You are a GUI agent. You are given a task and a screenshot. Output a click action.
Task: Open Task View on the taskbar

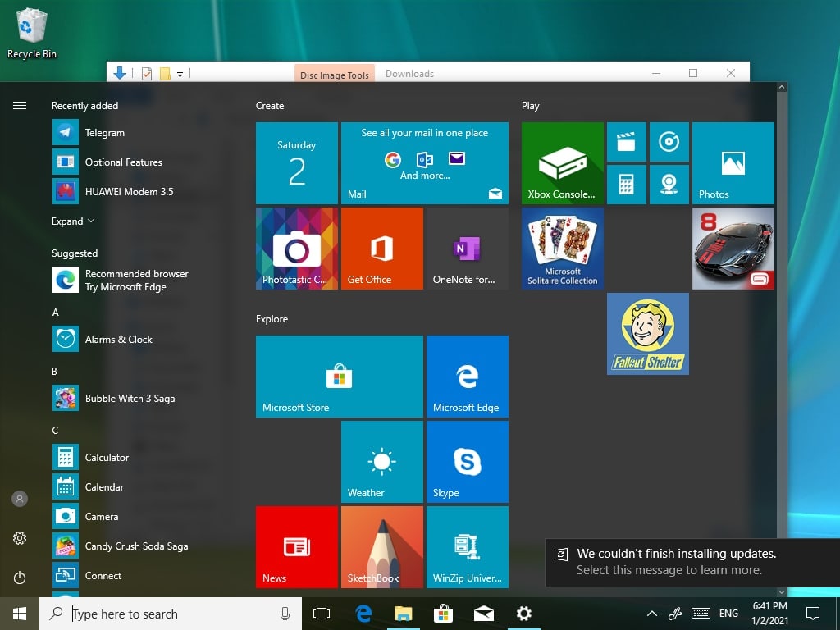coord(322,614)
